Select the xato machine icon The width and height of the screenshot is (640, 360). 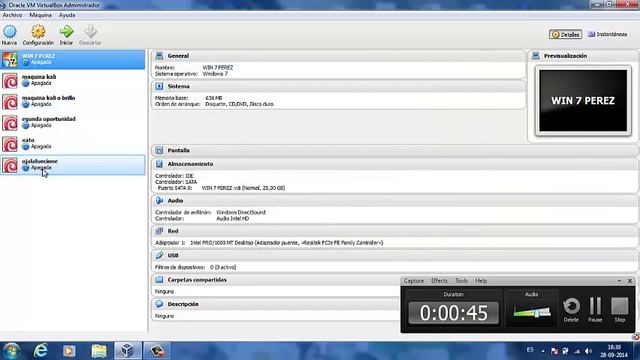(10, 144)
